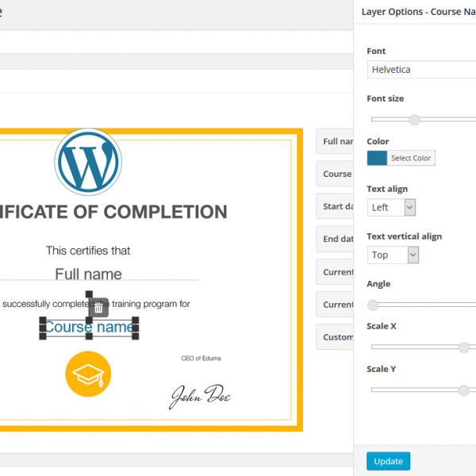Open the Helvetica font selector
Screen dimensions: 476x476
[421, 70]
